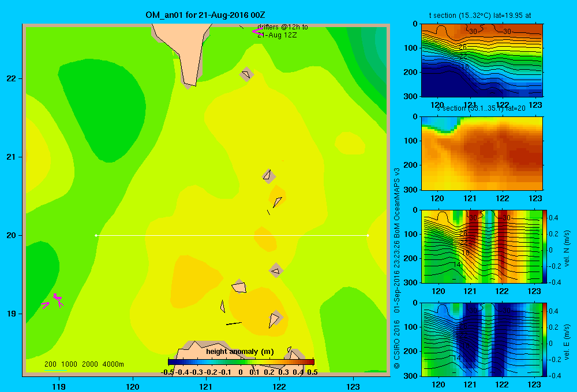The image size is (577, 392).
Task: Select the magenta drifter tracks near 19°N 119°E
Action: [53, 301]
